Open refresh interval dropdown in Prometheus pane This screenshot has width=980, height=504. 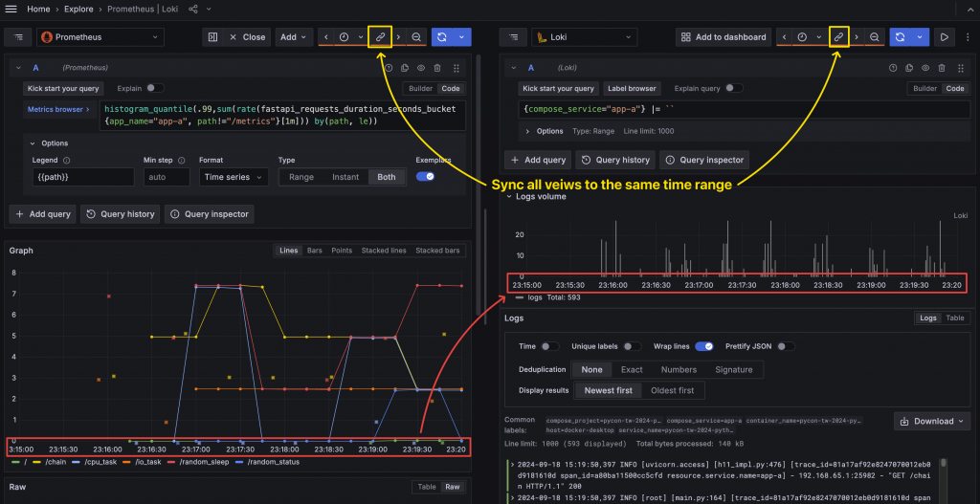pos(462,37)
